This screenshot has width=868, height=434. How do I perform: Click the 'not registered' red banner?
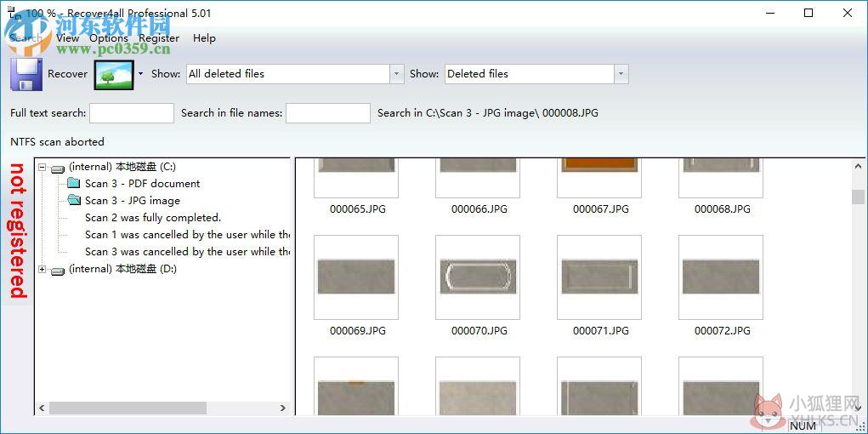18,231
